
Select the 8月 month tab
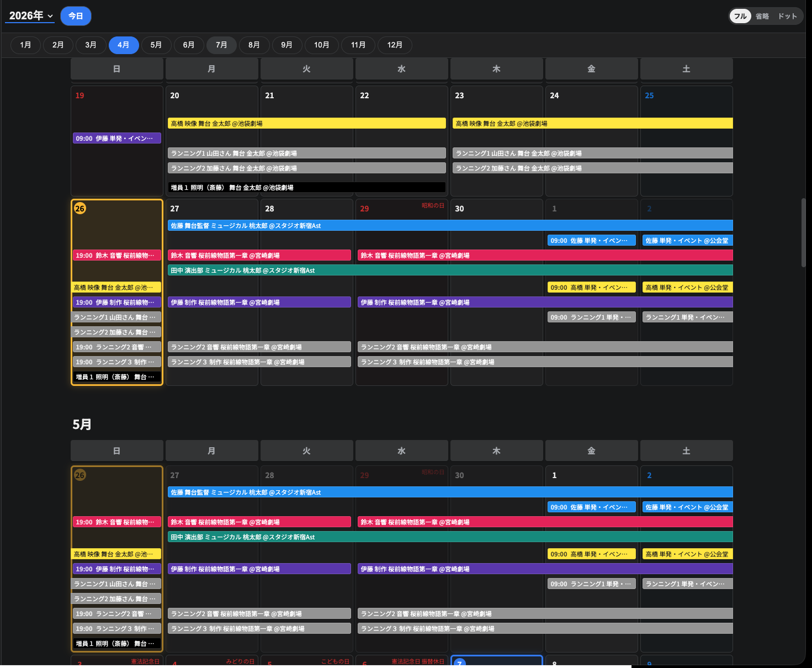pyautogui.click(x=254, y=45)
